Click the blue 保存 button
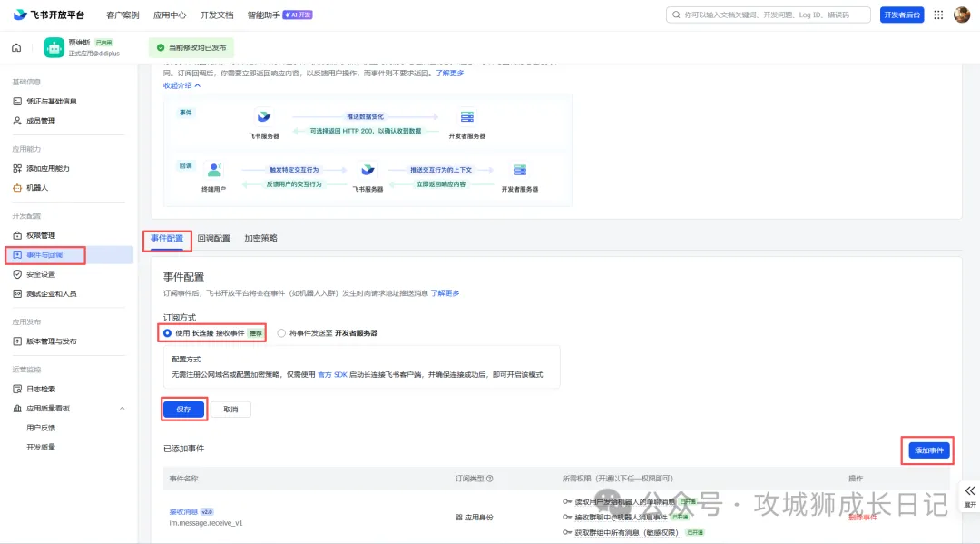 pos(184,410)
